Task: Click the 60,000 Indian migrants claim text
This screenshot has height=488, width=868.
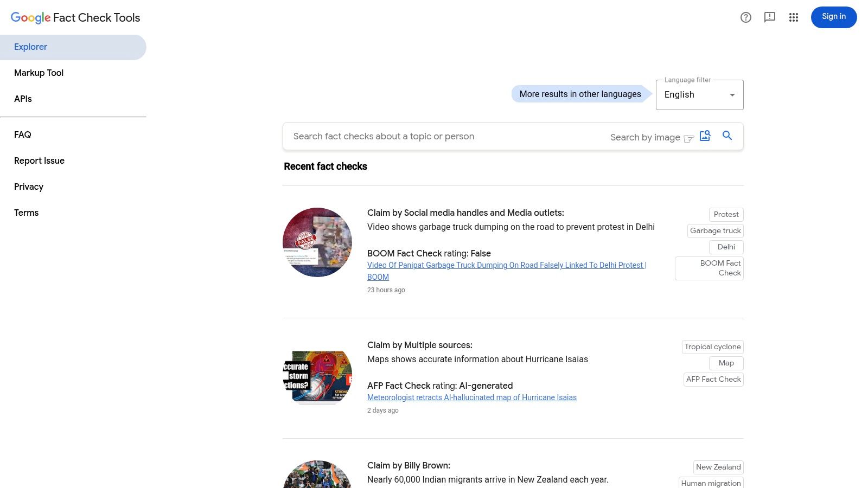Action: (x=488, y=479)
